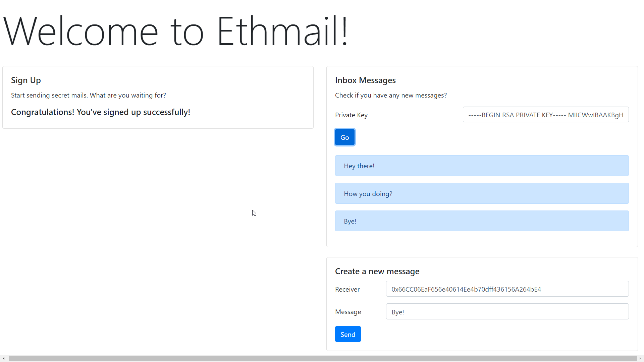Click the "Bye!" inbox message

click(481, 221)
